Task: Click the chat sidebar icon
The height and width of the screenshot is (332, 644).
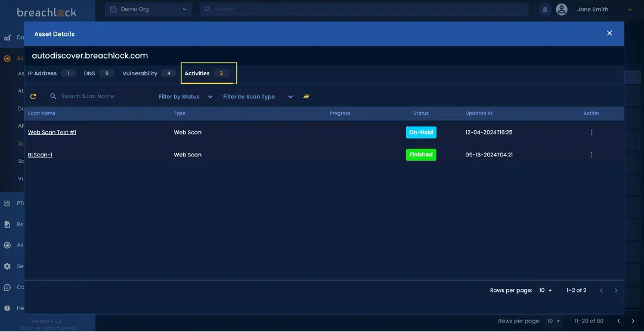Action: [7, 287]
